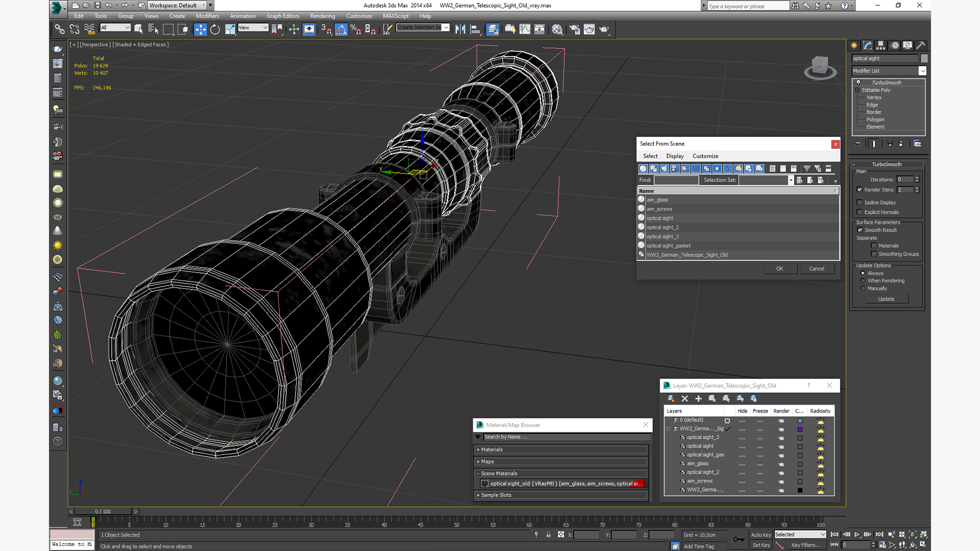The image size is (980, 551).
Task: Click the Select and Link tool
Action: [x=60, y=30]
